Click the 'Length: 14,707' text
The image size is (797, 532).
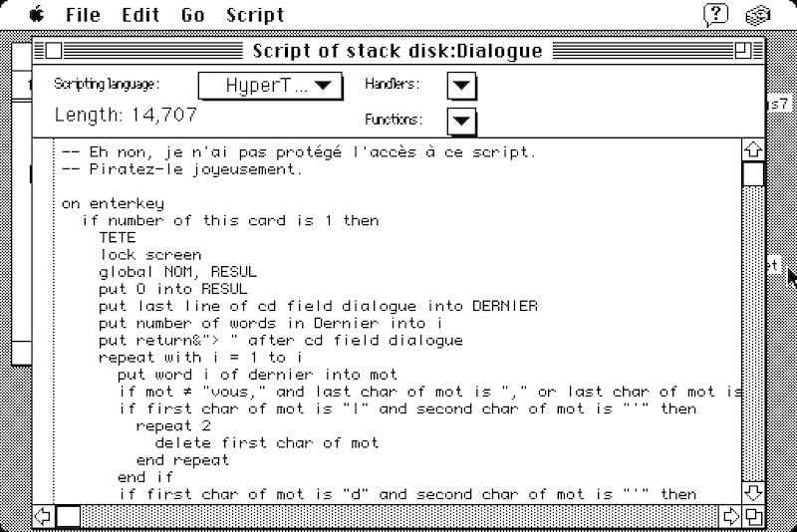click(126, 115)
